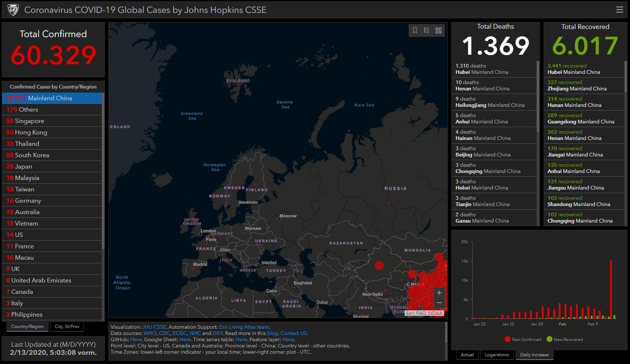Toggle New Confirmed series in the chart legend
The height and width of the screenshot is (364, 630).
523,339
